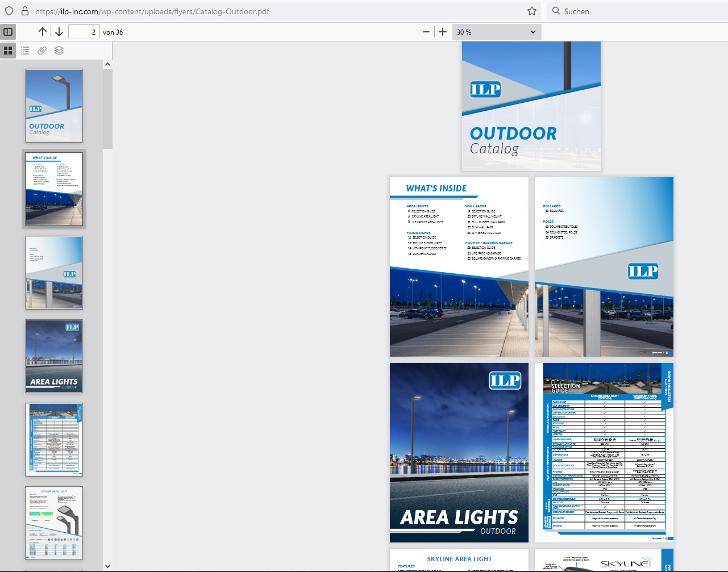Image resolution: width=728 pixels, height=572 pixels.
Task: Select the SKYLINE AREA LIGHT page thumbnail
Action: (x=53, y=523)
